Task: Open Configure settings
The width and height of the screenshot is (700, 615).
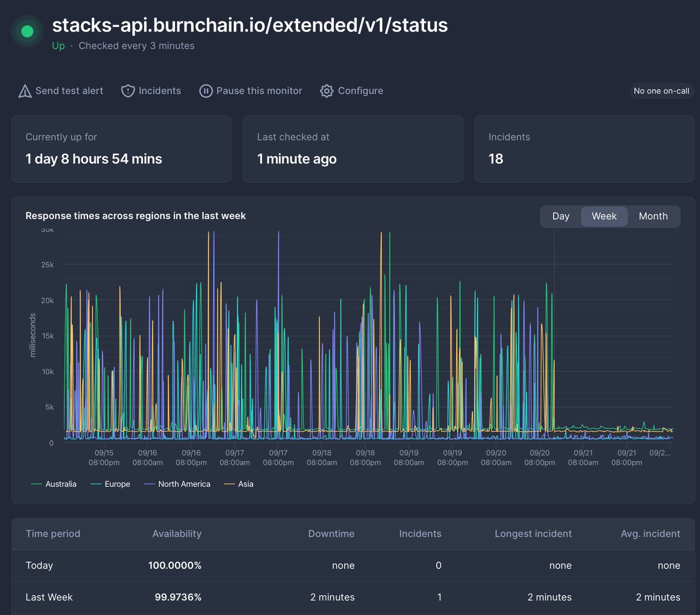Action: [x=352, y=91]
